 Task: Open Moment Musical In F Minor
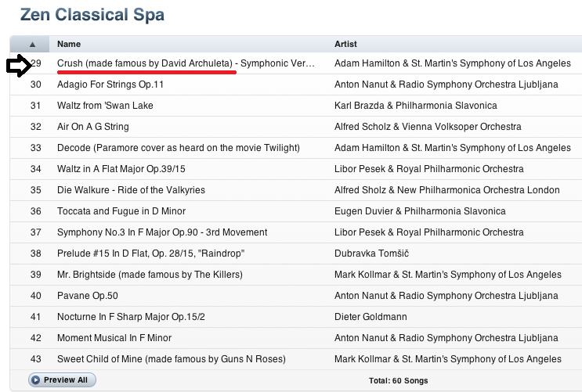tap(114, 338)
